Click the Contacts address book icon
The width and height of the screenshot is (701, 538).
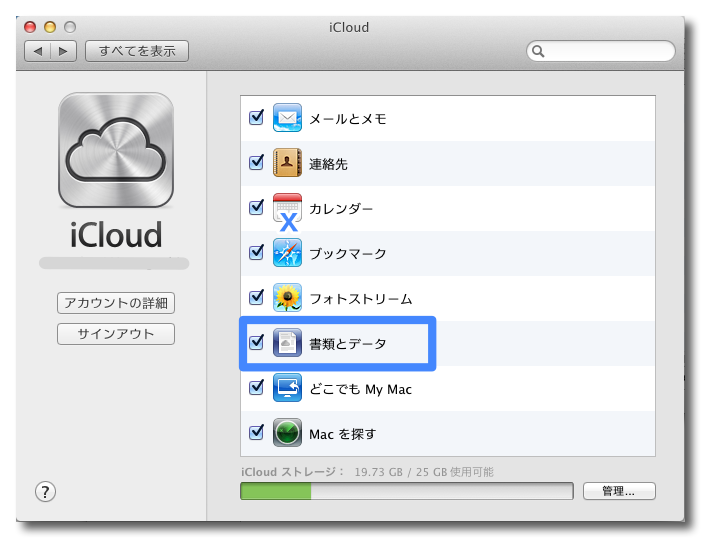click(x=287, y=163)
